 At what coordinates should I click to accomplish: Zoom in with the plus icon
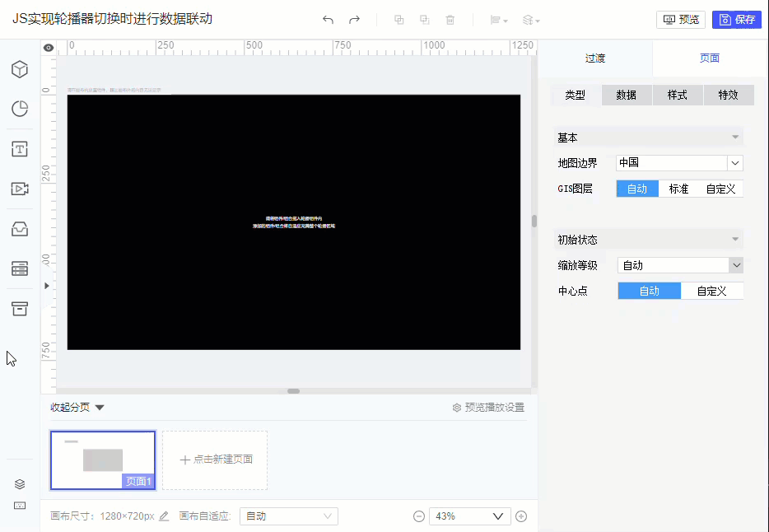pyautogui.click(x=521, y=516)
